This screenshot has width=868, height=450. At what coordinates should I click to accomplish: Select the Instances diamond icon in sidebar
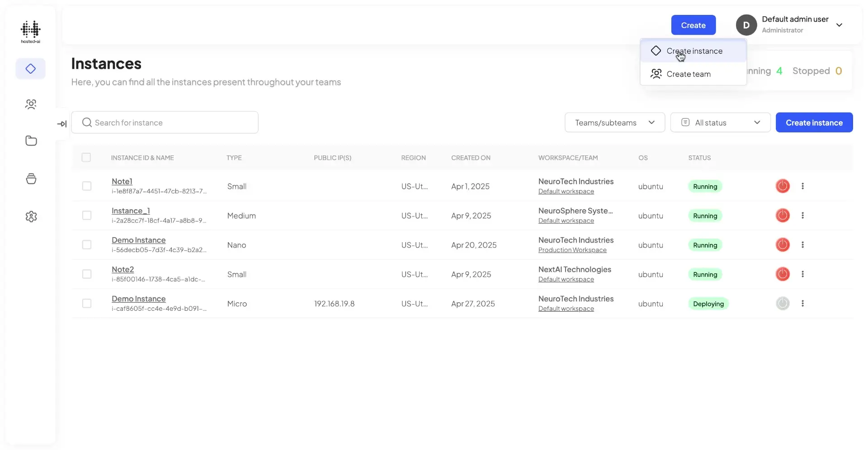(x=30, y=68)
